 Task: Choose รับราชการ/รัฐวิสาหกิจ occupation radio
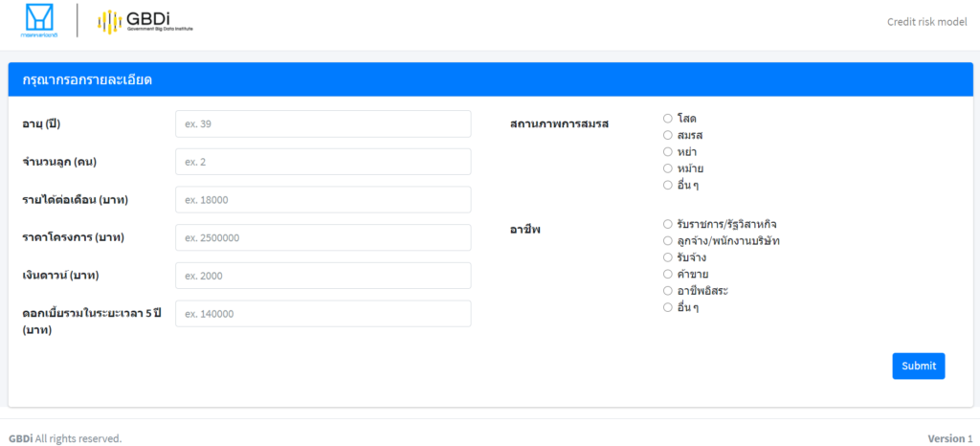tap(668, 225)
